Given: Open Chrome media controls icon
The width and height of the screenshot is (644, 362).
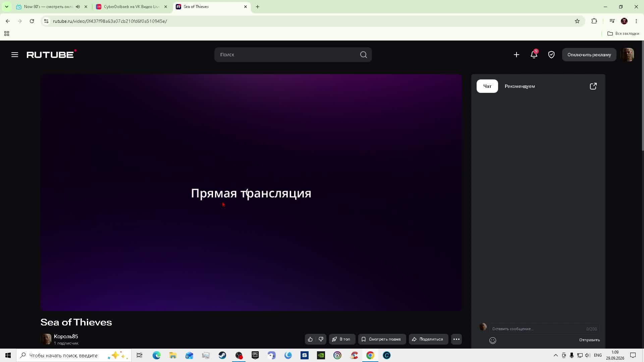Looking at the screenshot, I should 612,21.
